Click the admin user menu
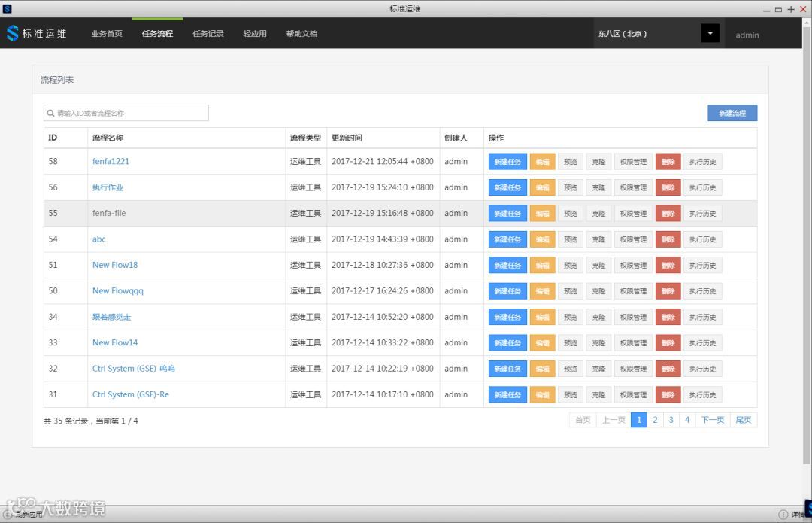Viewport: 812px width, 523px height. pyautogui.click(x=747, y=35)
